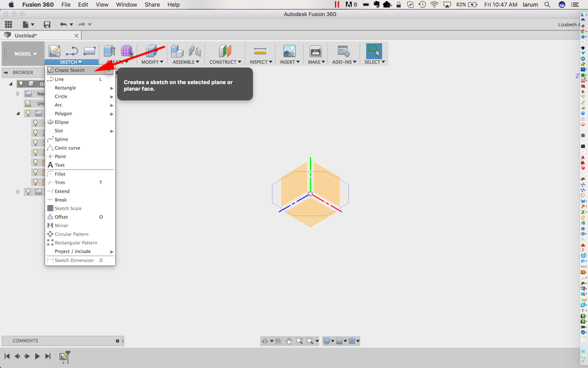Collapse the root component triangle
The height and width of the screenshot is (368, 588).
pyautogui.click(x=11, y=84)
